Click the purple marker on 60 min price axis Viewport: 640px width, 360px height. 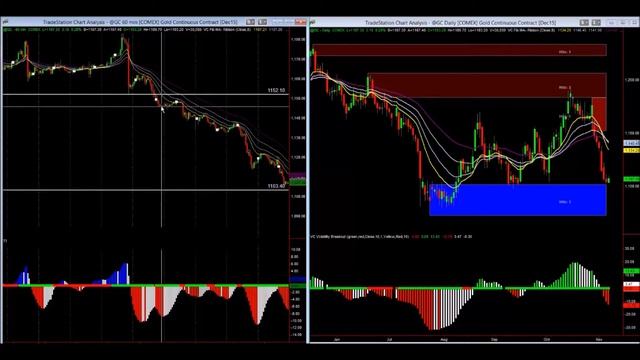tap(297, 175)
